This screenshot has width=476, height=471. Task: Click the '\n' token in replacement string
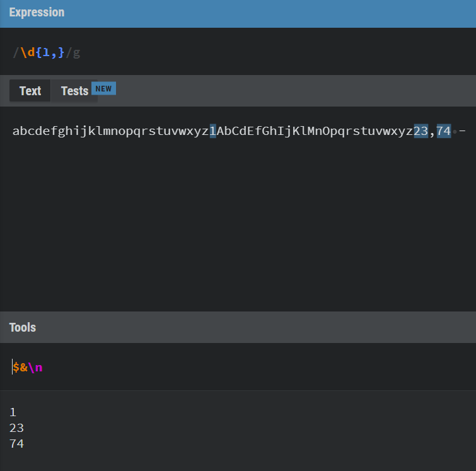click(35, 368)
